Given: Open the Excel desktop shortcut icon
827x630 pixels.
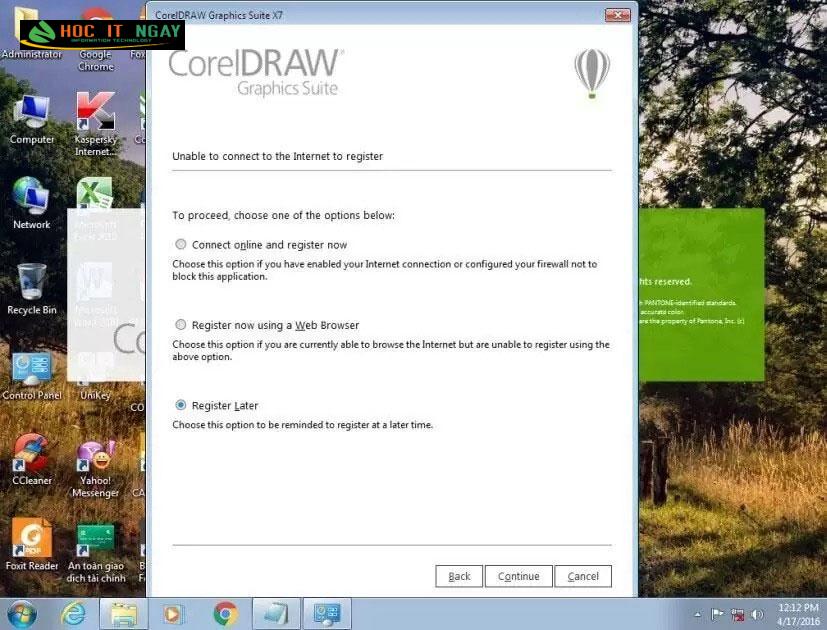Looking at the screenshot, I should [94, 194].
